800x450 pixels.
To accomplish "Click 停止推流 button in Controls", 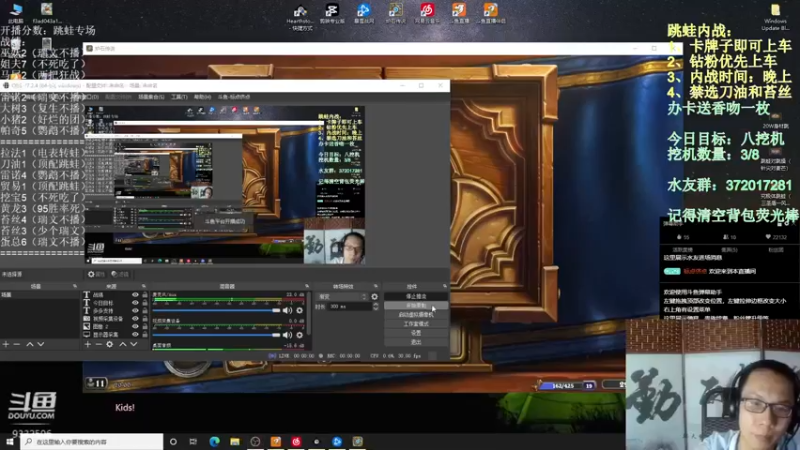I will pos(416,296).
